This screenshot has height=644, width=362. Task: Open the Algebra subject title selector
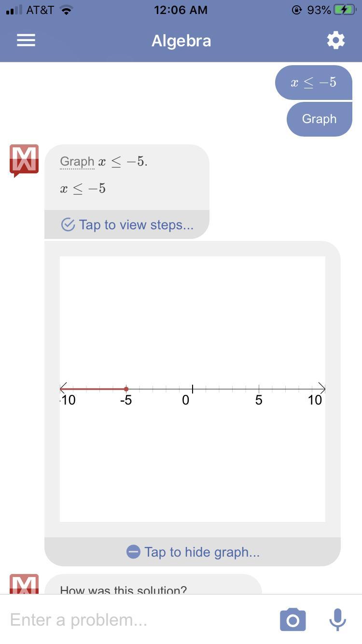[x=181, y=41]
